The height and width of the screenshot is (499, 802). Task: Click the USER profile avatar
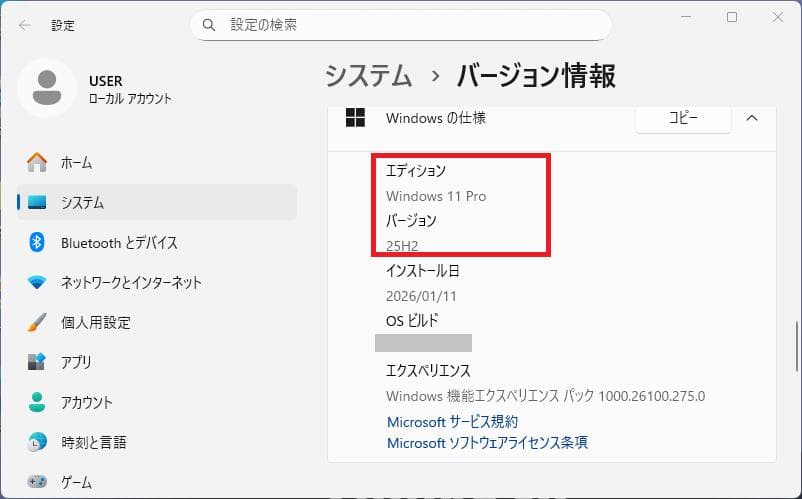pyautogui.click(x=47, y=88)
